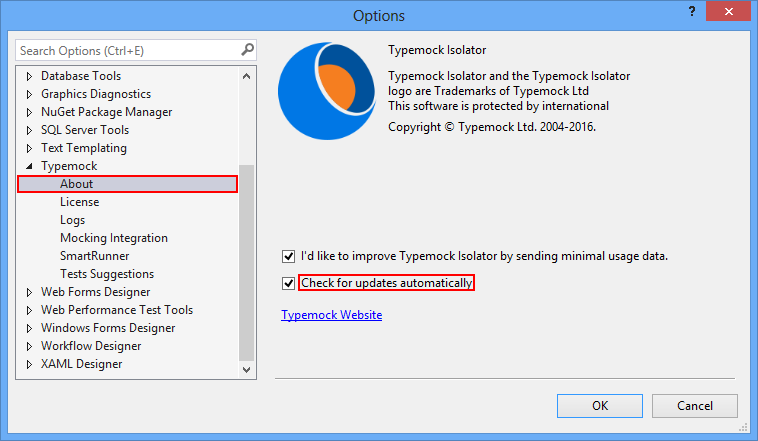
Task: Select the License page under Typemock
Action: (79, 202)
